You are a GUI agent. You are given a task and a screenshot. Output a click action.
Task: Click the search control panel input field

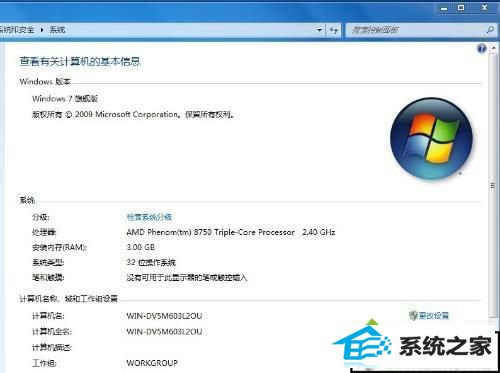click(x=415, y=30)
